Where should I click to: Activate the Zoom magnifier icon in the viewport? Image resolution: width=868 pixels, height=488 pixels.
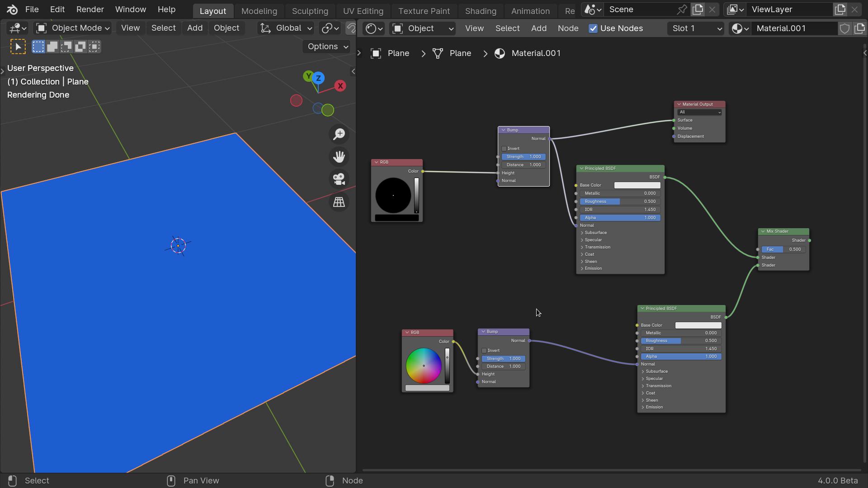pos(339,134)
